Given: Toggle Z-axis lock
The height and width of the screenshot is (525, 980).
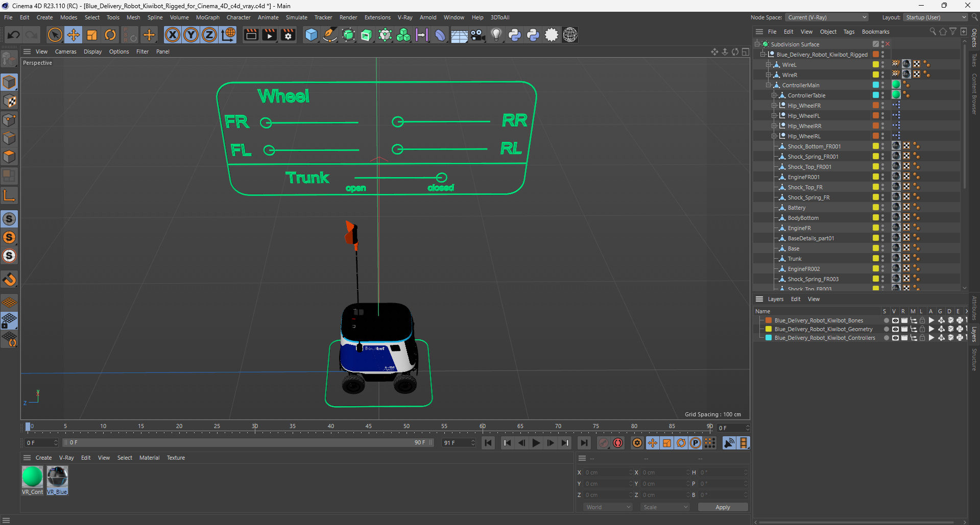Looking at the screenshot, I should point(209,35).
